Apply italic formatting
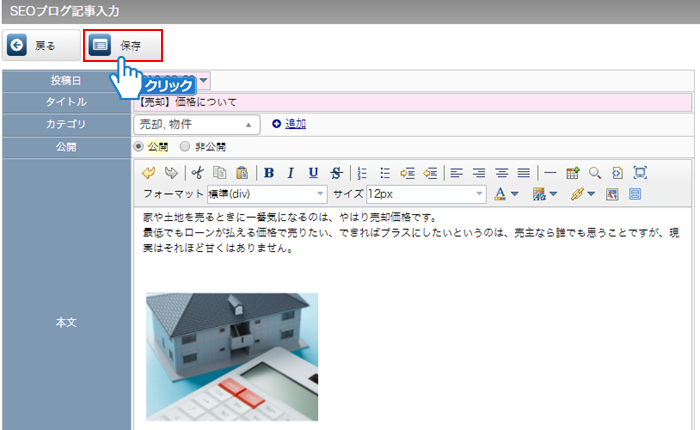Viewport: 700px width, 430px height. pyautogui.click(x=291, y=172)
